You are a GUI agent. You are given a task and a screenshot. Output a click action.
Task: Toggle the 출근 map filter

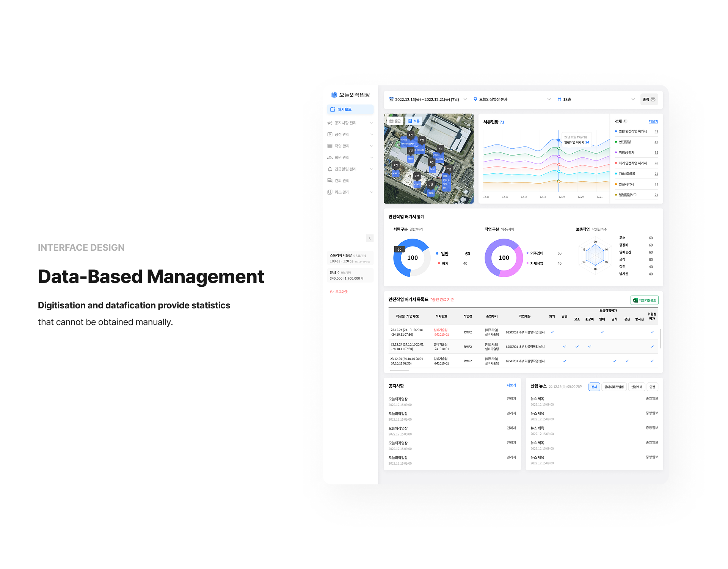click(x=395, y=121)
